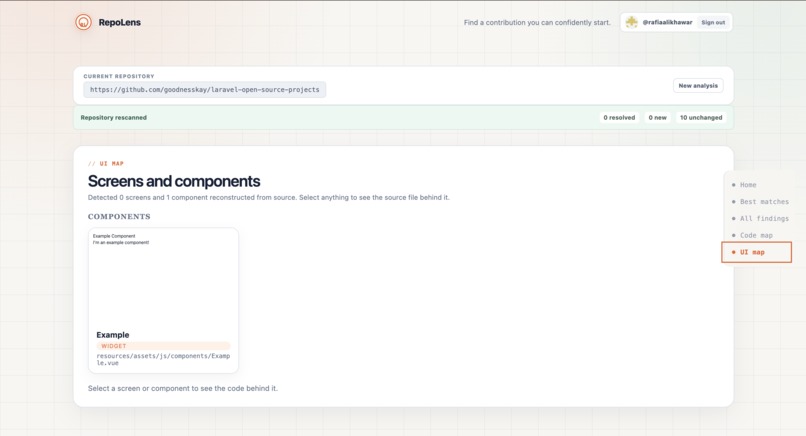Click the tagline 'Find a contribution you can confidently start'

tap(537, 23)
